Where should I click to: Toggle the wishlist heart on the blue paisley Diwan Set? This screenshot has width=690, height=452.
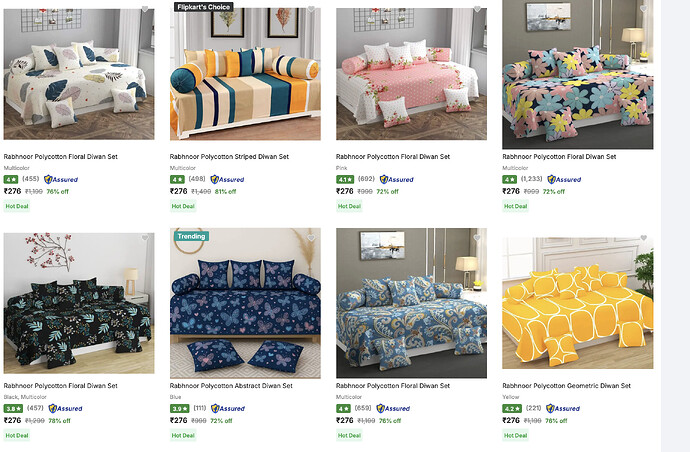477,238
